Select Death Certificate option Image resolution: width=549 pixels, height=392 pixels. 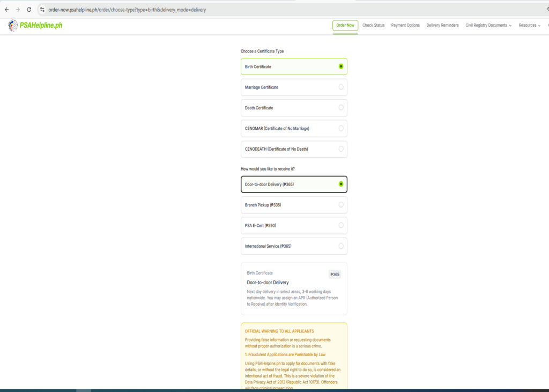pyautogui.click(x=294, y=108)
